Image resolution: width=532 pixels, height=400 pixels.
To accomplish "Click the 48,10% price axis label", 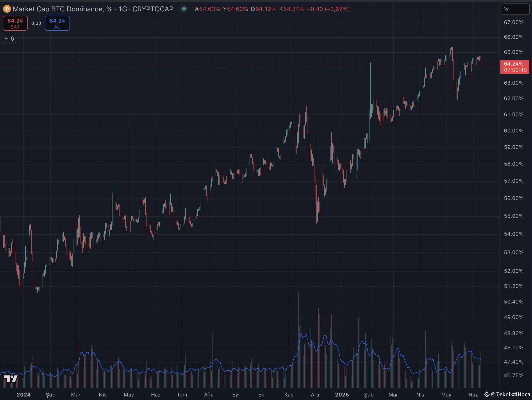I will pyautogui.click(x=514, y=348).
